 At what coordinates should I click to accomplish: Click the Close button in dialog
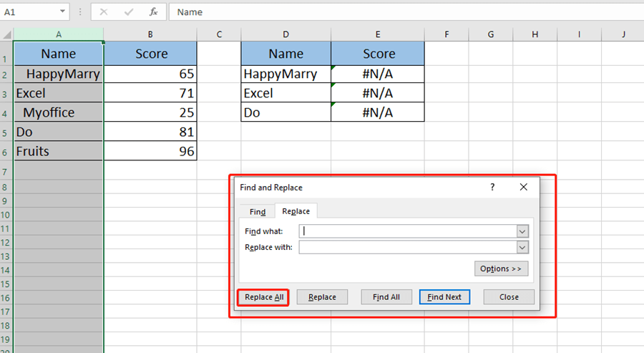[x=509, y=297]
